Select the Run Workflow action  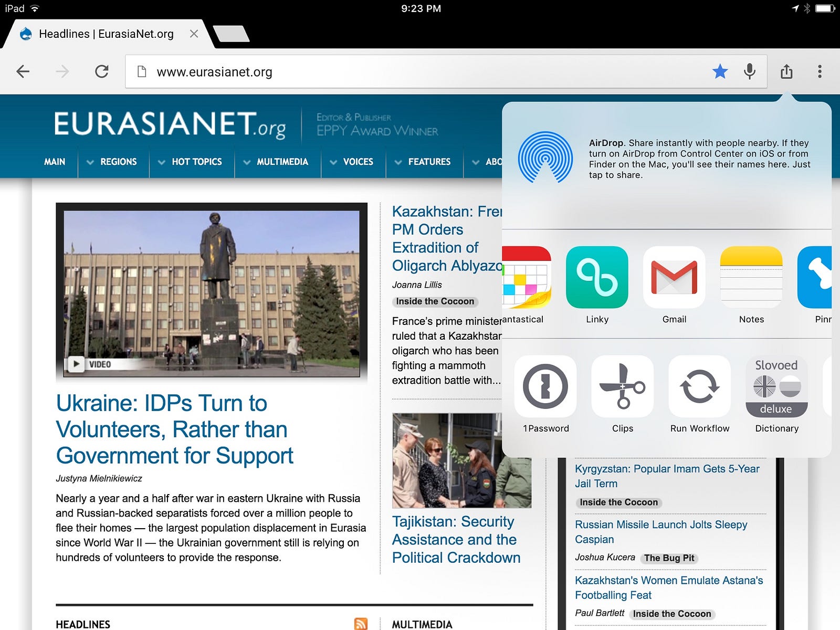click(700, 386)
